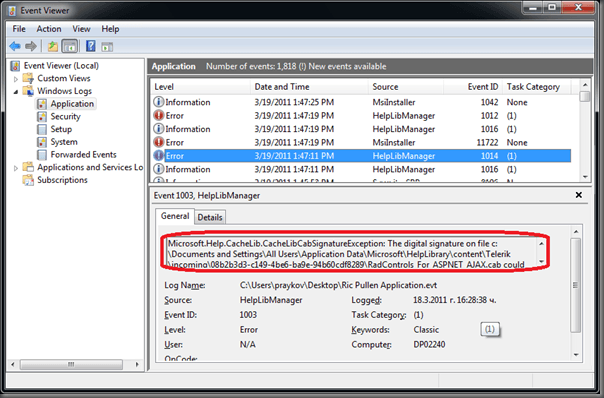This screenshot has width=604, height=398.
Task: Click the Back arrow toolbar icon
Action: point(15,47)
